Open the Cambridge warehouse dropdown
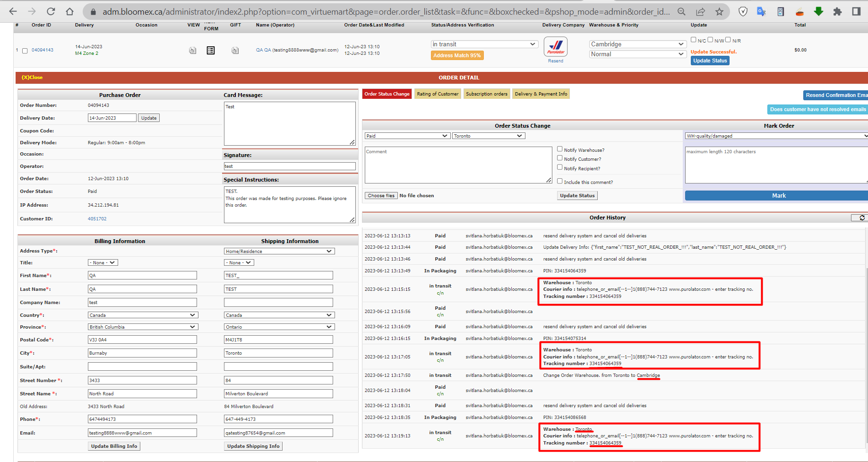The image size is (868, 462). coord(638,44)
